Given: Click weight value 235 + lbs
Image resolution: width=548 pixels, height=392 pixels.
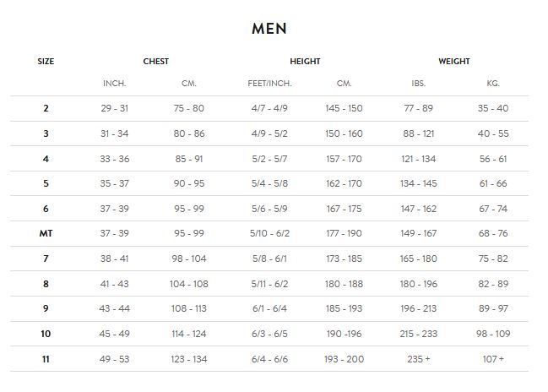Looking at the screenshot, I should pos(418,359).
